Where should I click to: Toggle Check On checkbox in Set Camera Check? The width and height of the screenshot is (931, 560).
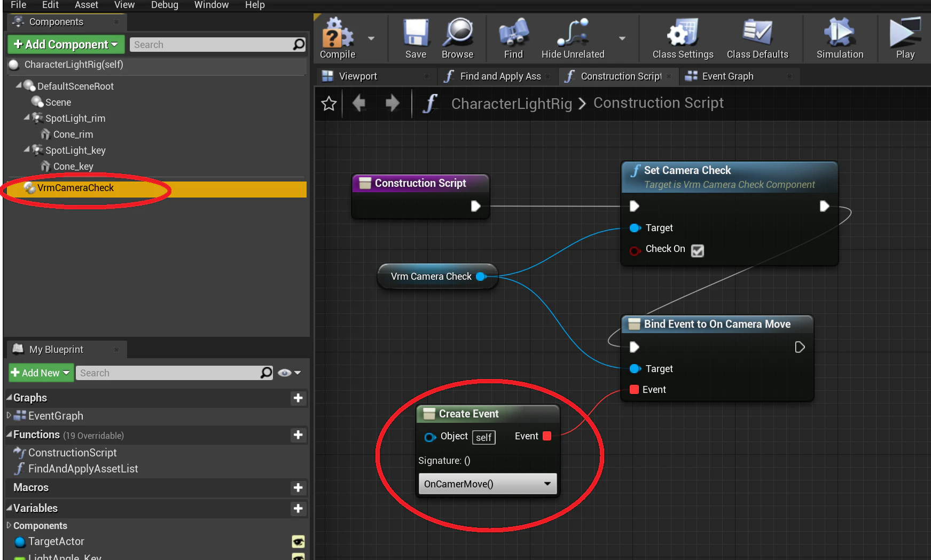click(x=698, y=250)
